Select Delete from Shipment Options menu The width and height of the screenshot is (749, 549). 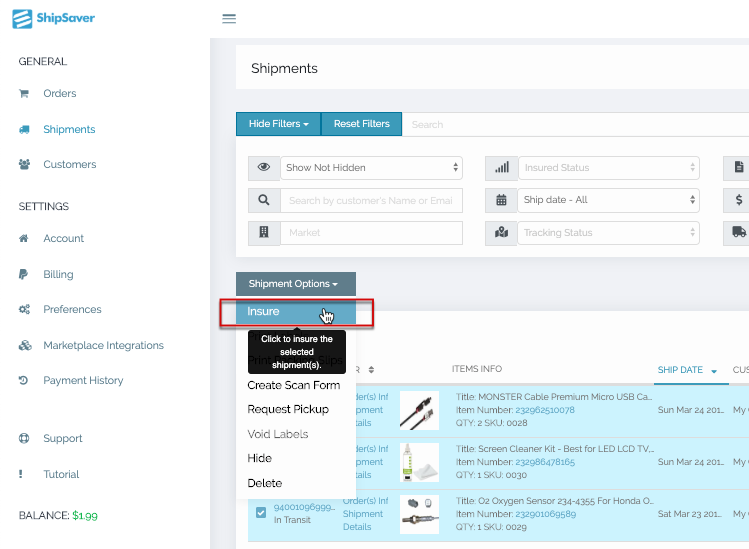coord(265,483)
